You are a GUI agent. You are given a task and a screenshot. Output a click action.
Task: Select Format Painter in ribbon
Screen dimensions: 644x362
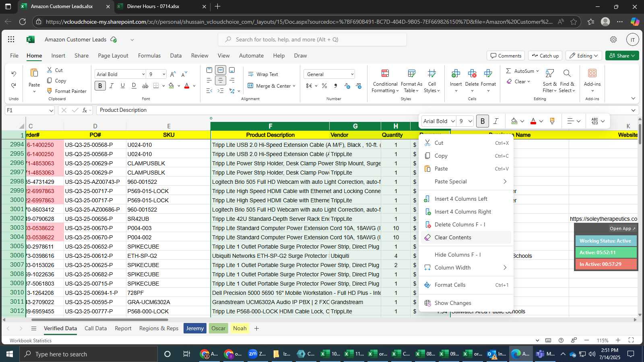coord(66,91)
